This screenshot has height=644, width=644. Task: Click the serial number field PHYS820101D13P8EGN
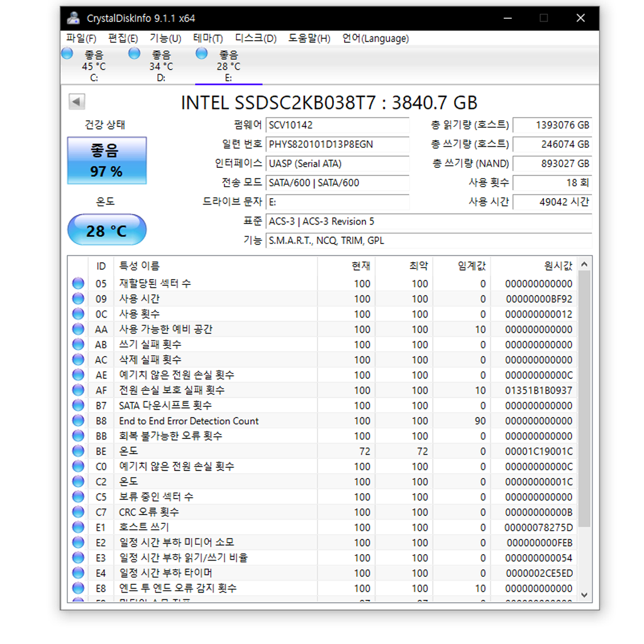(337, 144)
